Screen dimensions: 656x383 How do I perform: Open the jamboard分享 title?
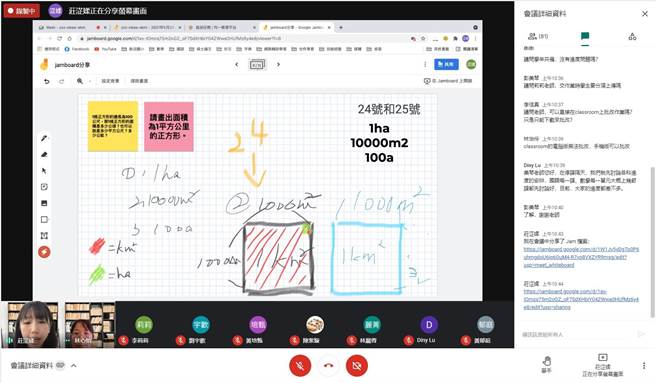pyautogui.click(x=72, y=65)
